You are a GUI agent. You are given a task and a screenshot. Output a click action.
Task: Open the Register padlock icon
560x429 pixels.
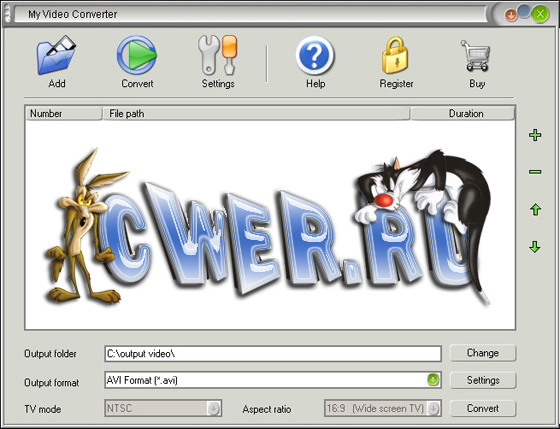point(395,55)
